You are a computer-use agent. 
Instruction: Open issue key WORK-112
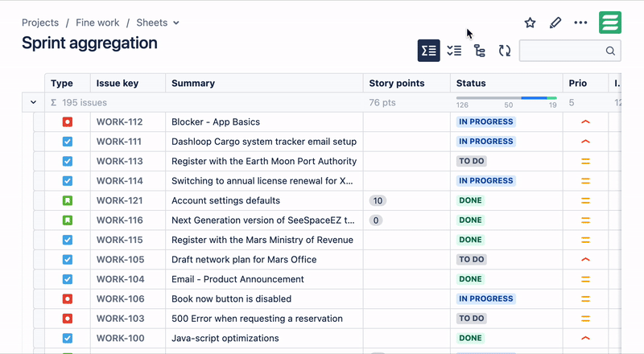pyautogui.click(x=119, y=122)
